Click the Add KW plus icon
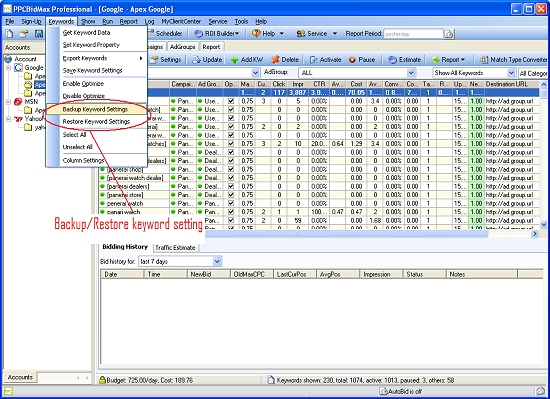Screen dimensions: 550x399 click(x=234, y=60)
